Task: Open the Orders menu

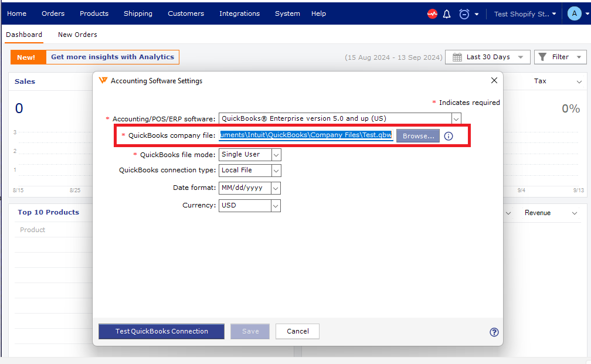Action: point(53,13)
